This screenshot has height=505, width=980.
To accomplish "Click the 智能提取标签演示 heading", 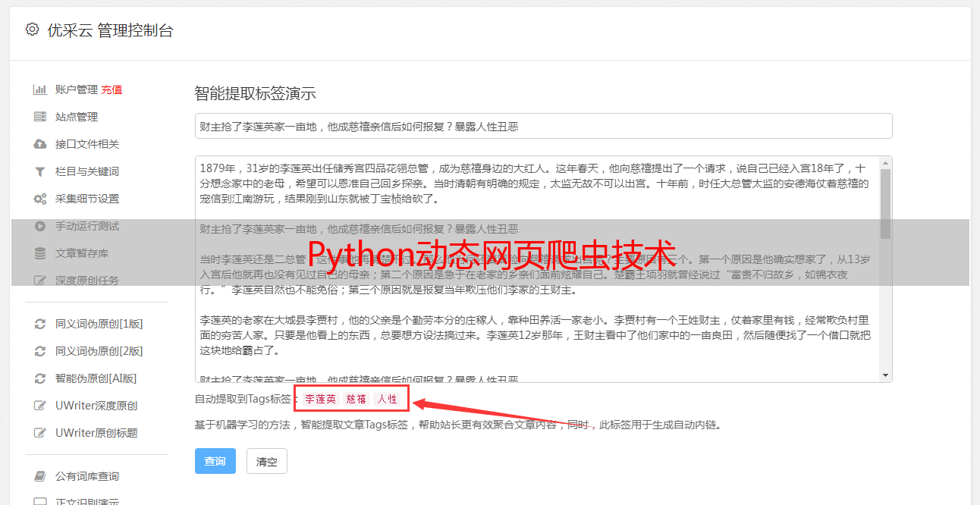I will pyautogui.click(x=255, y=94).
